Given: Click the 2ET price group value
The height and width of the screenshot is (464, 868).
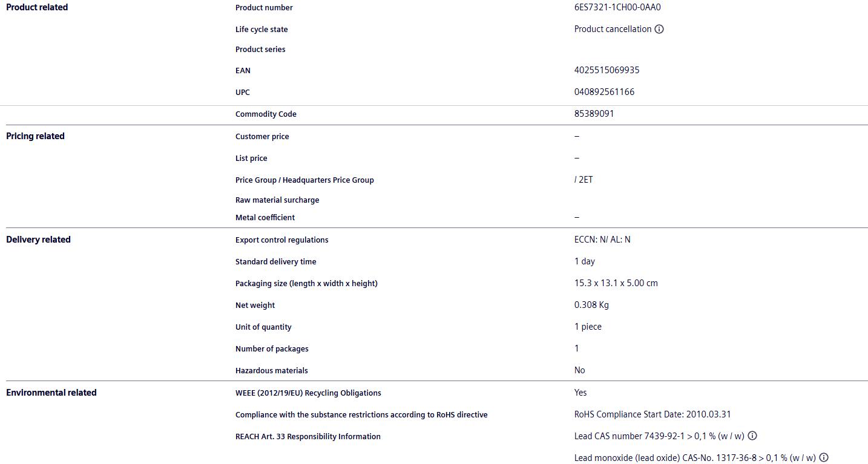Looking at the screenshot, I should (x=584, y=180).
